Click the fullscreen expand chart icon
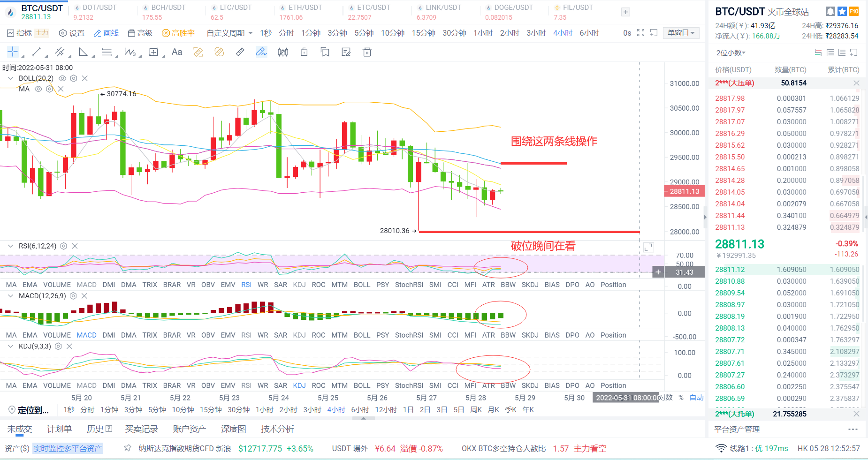 640,33
